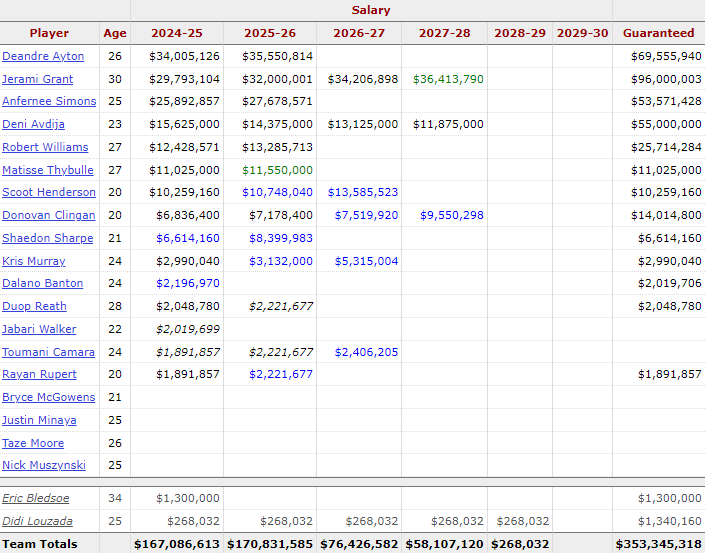Select the Justin Minaya link
705x553 pixels.
click(x=39, y=419)
